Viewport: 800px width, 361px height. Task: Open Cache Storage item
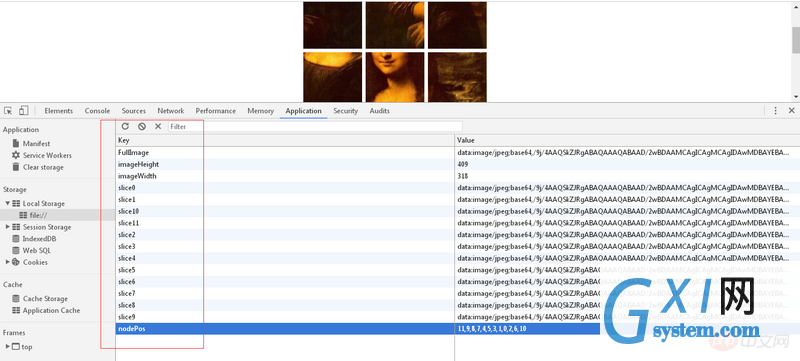click(x=45, y=299)
